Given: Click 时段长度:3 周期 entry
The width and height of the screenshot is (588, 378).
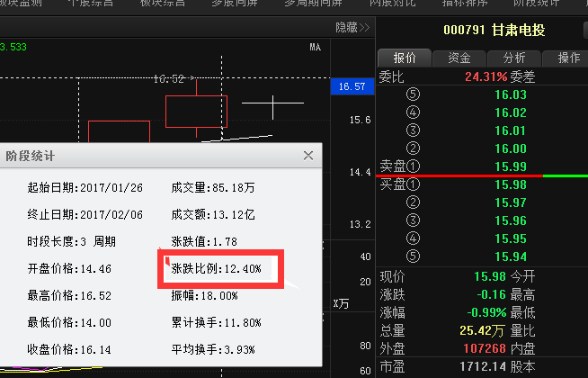Looking at the screenshot, I should tap(71, 242).
